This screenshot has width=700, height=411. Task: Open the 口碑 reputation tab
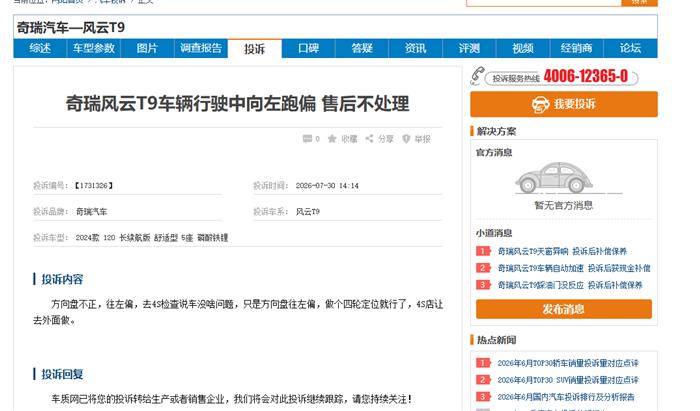pyautogui.click(x=308, y=48)
